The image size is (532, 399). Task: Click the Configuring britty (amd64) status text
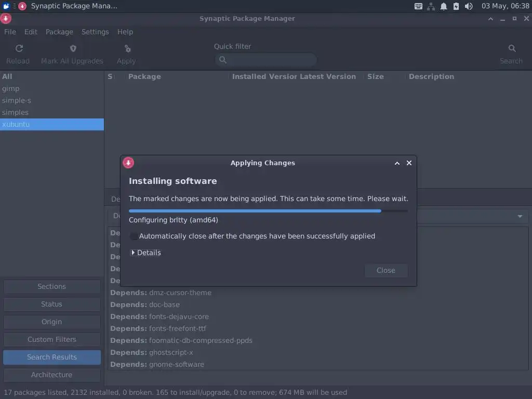click(x=174, y=220)
